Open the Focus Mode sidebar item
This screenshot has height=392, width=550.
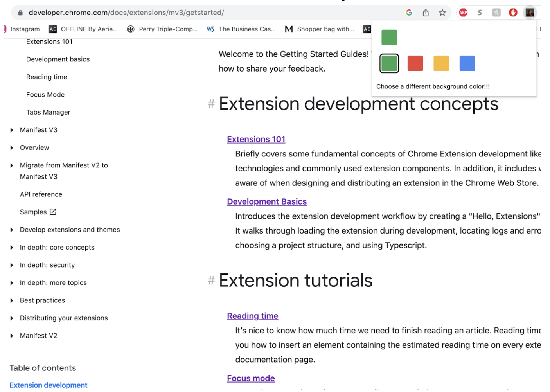pos(45,95)
